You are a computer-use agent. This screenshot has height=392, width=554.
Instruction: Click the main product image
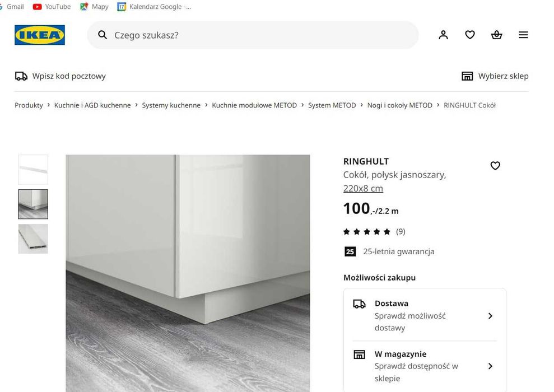(188, 273)
